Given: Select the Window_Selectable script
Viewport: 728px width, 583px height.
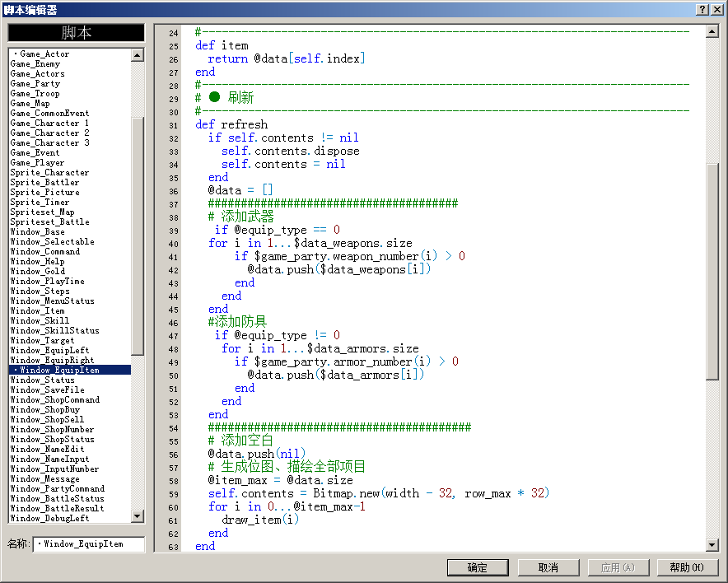Looking at the screenshot, I should (70, 242).
